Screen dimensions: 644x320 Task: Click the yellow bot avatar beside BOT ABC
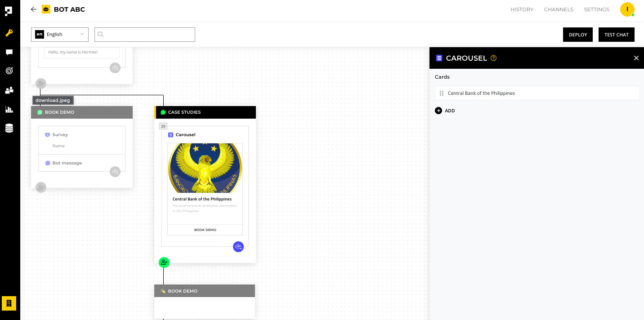[46, 9]
